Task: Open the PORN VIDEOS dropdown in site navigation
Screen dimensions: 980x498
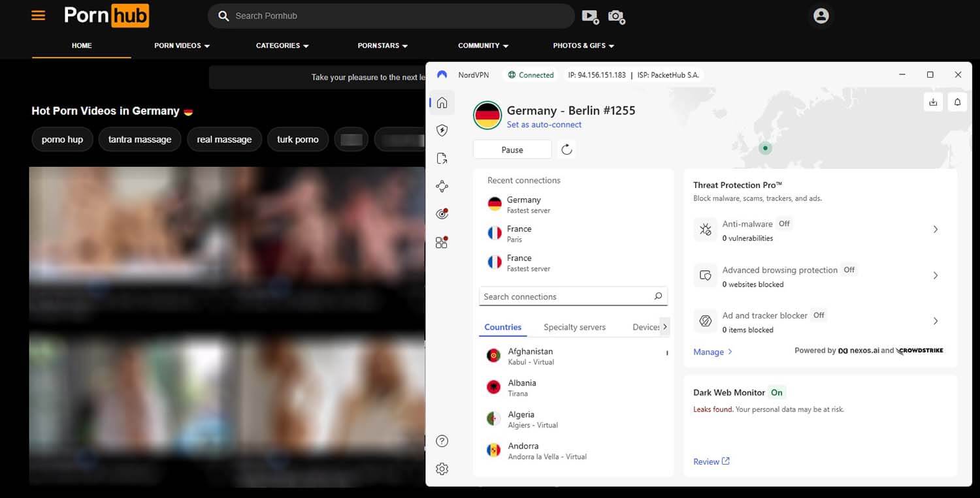Action: pyautogui.click(x=182, y=46)
